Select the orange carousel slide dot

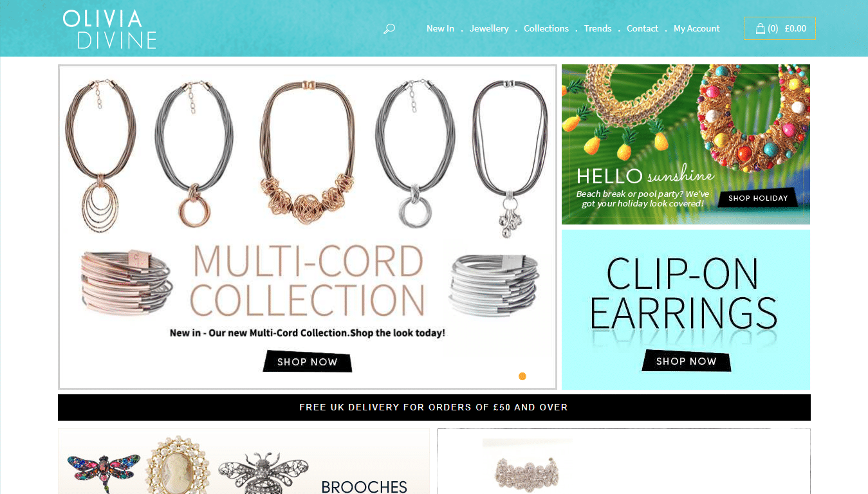coord(522,376)
